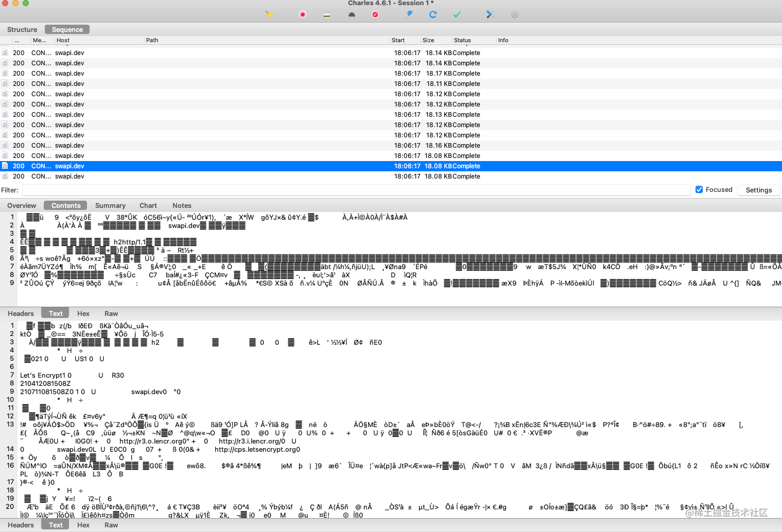Click the document icon of the highlighted row
The height and width of the screenshot is (532, 782).
(5, 166)
